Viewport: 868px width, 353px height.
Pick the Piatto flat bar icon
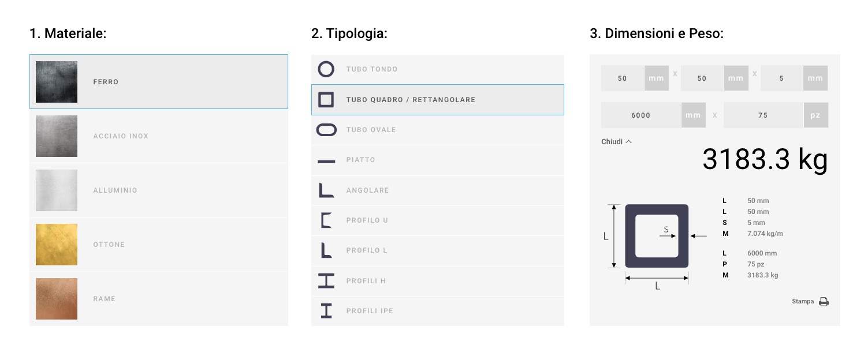pos(326,162)
